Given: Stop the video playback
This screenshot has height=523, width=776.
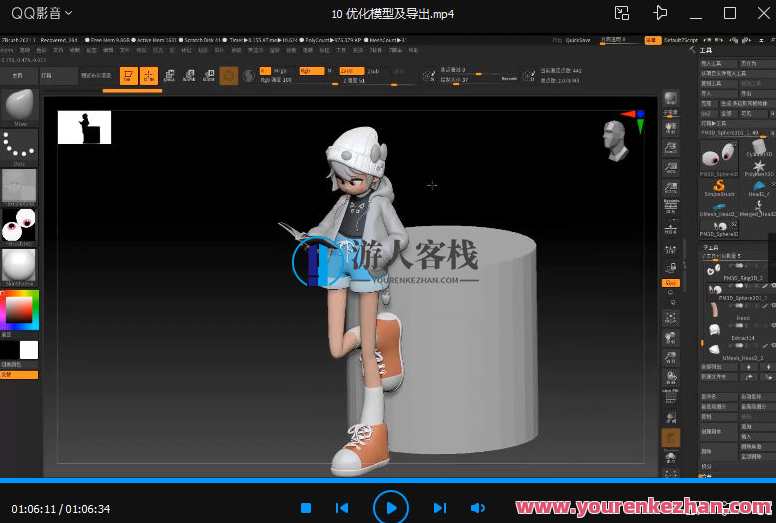Looking at the screenshot, I should (306, 508).
